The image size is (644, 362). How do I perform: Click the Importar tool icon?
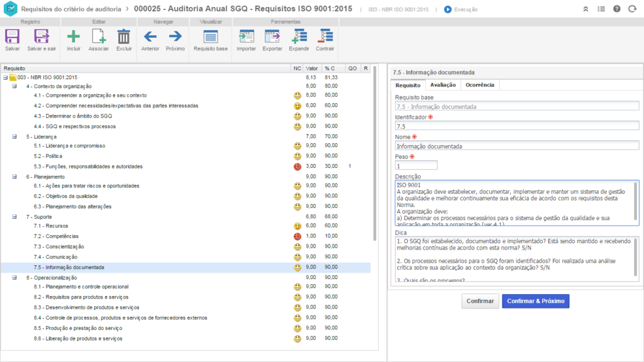coord(246,36)
